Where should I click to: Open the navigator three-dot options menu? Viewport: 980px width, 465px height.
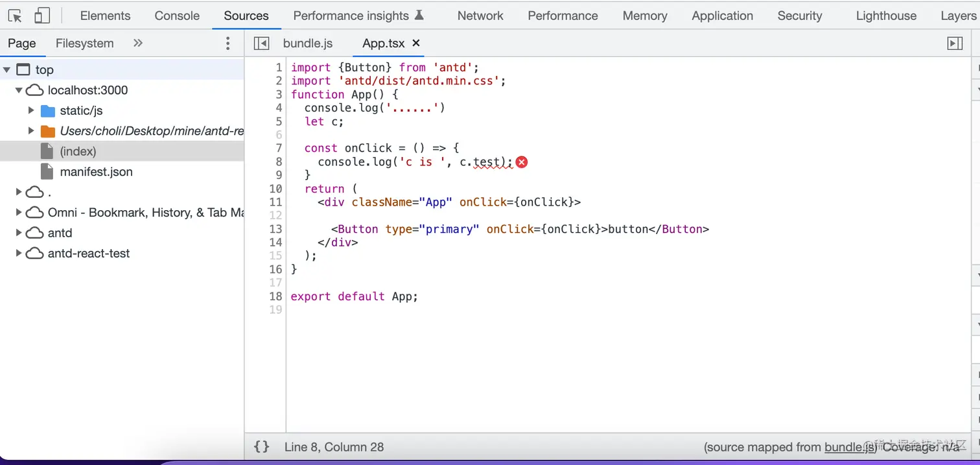227,43
